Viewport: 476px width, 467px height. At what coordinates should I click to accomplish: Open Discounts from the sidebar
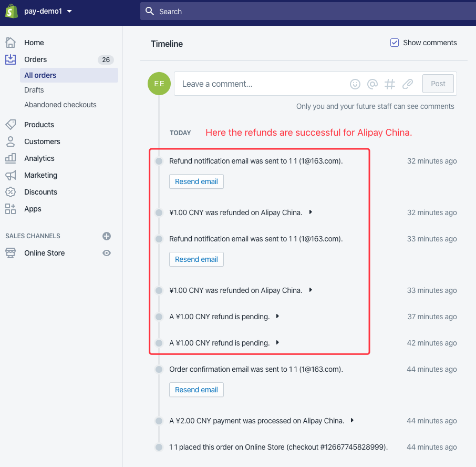[40, 192]
